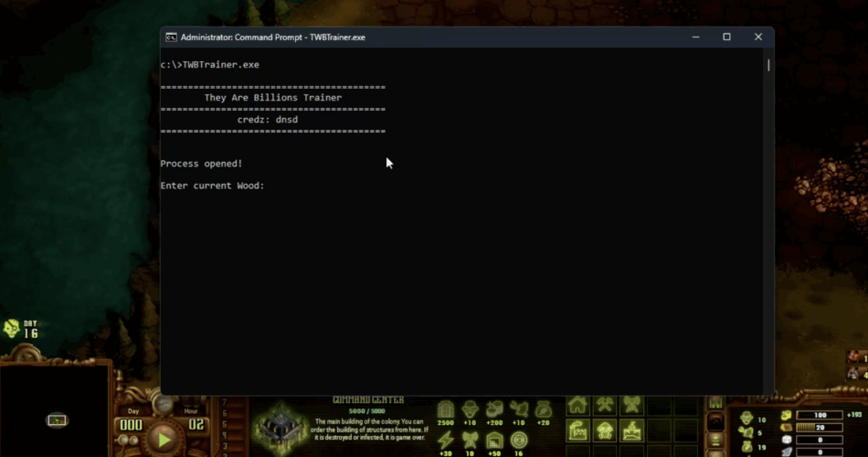This screenshot has width=868, height=457.
Task: Maximize the Command Prompt window
Action: [727, 37]
